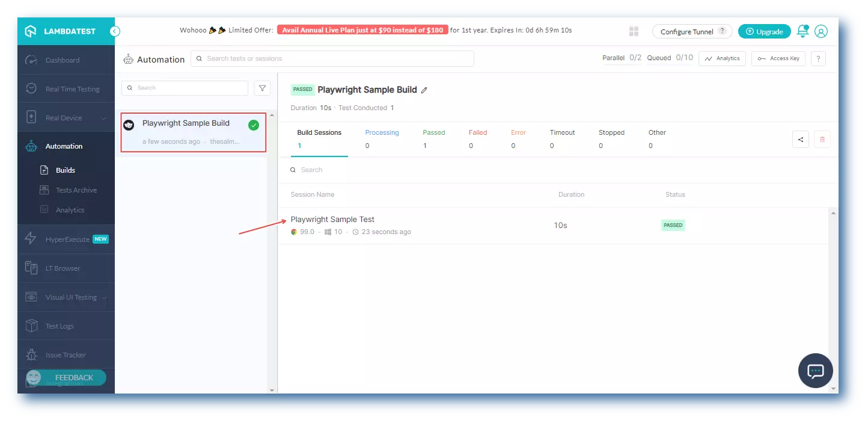Viewport: 868px width, 423px height.
Task: Open the help question mark button
Action: pos(818,58)
